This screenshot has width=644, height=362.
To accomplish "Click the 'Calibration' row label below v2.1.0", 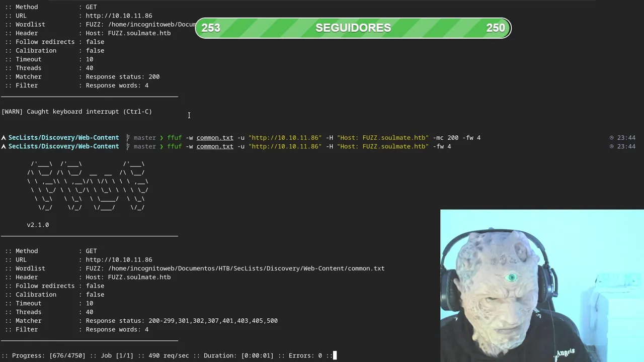I will (36, 295).
